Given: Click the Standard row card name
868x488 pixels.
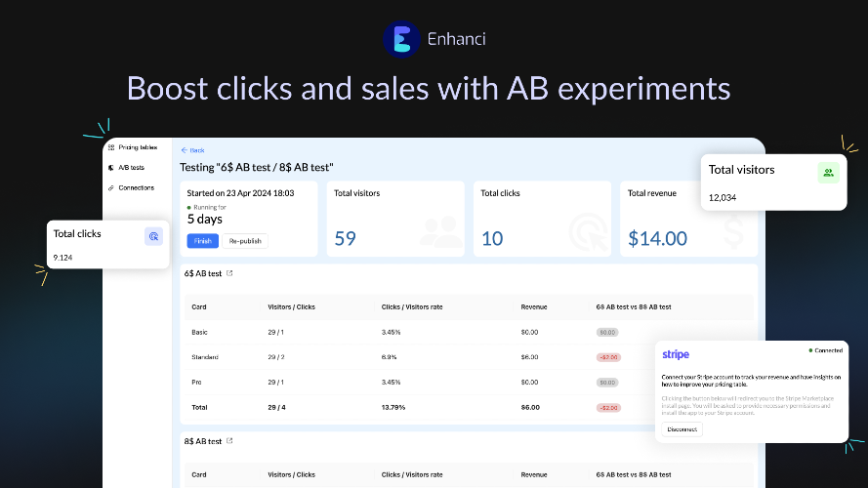Looking at the screenshot, I should (x=205, y=357).
